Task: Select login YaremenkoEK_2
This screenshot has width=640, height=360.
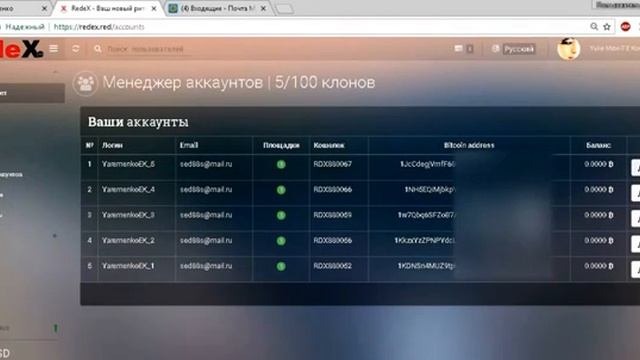Action: [128, 240]
